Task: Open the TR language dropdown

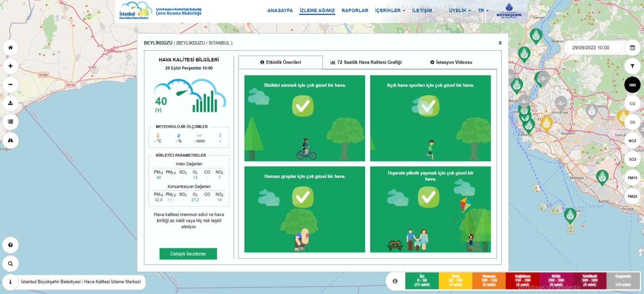Action: coord(483,11)
